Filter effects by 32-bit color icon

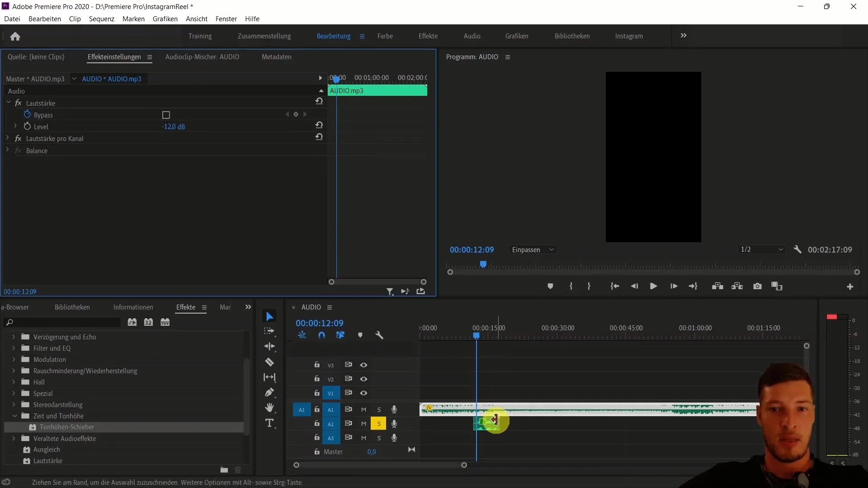(148, 322)
